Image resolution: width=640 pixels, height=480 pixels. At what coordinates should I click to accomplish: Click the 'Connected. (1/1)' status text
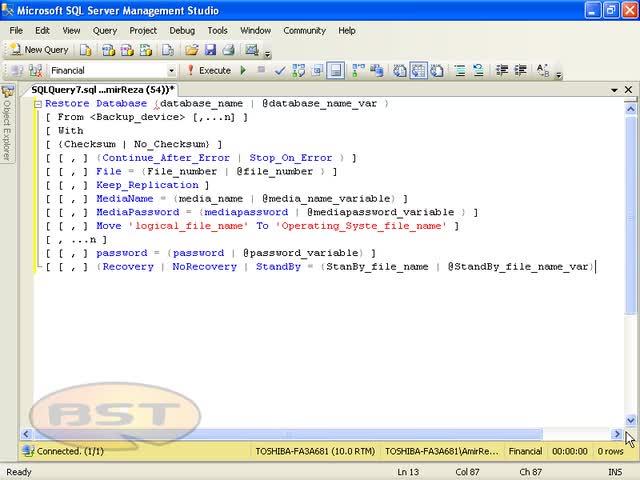(x=70, y=451)
